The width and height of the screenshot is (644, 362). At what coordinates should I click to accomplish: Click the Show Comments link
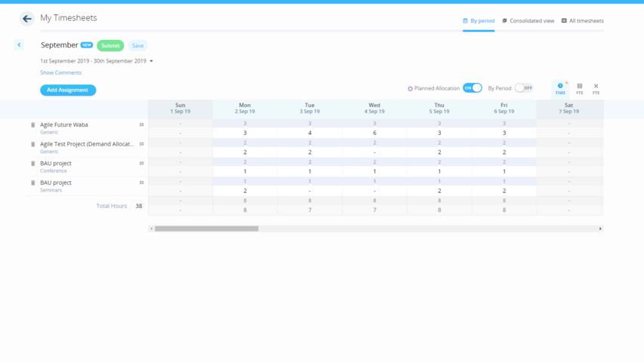click(x=60, y=72)
